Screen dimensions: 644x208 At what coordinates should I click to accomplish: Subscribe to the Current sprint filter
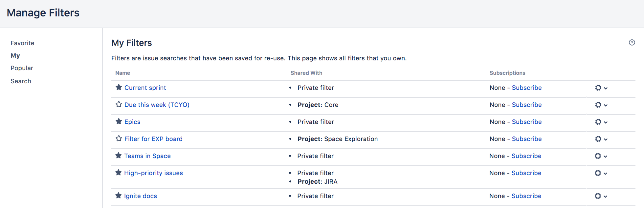coord(526,88)
